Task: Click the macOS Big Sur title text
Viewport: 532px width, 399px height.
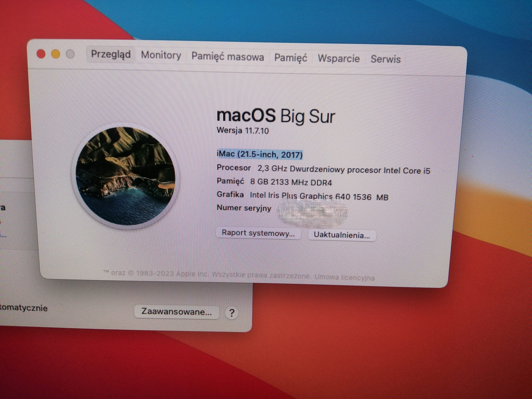Action: point(276,116)
